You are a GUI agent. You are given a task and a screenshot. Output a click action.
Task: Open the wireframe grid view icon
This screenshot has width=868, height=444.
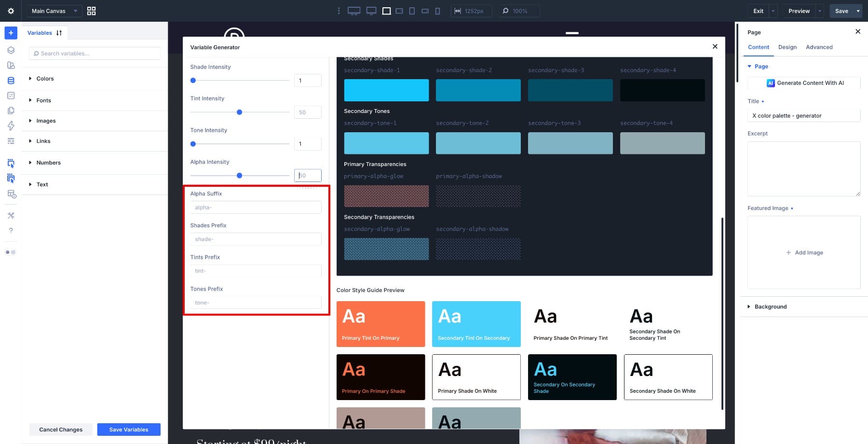91,11
